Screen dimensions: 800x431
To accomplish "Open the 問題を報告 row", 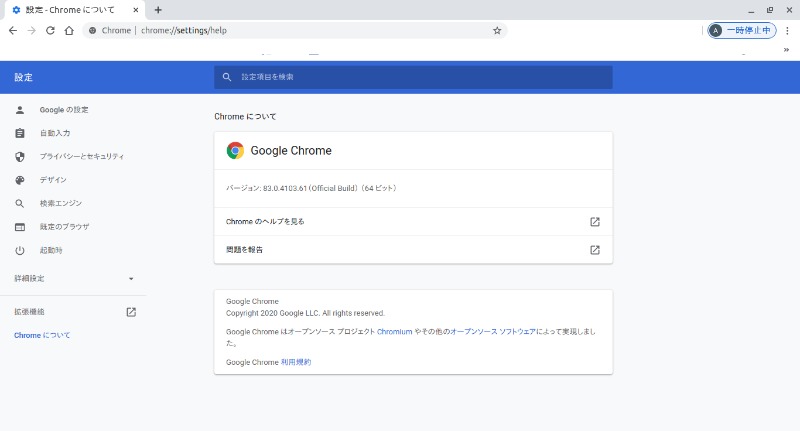I will [x=413, y=250].
